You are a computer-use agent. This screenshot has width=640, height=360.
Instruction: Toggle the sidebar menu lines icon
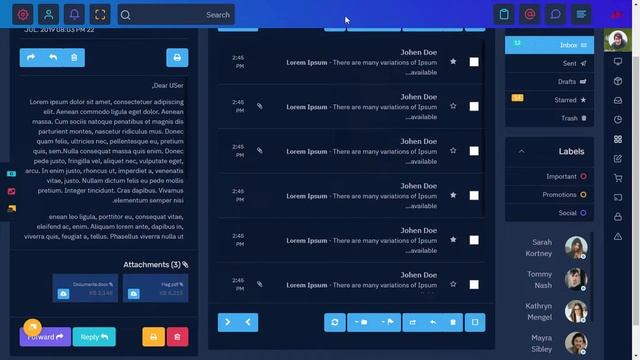581,15
